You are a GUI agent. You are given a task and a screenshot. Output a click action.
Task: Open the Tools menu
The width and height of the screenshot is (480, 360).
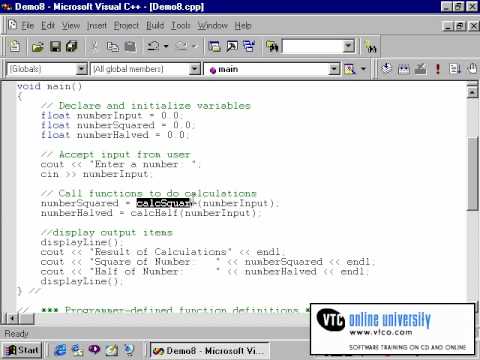[x=181, y=26]
